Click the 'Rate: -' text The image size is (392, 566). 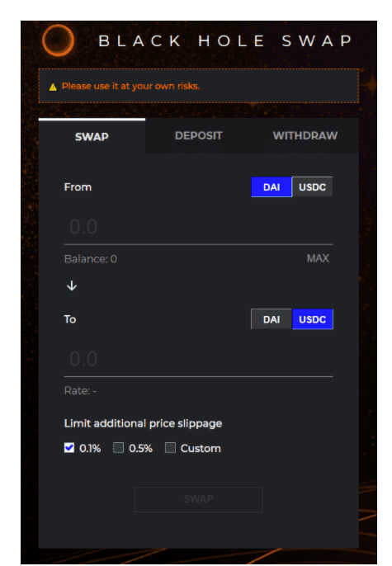coord(80,390)
